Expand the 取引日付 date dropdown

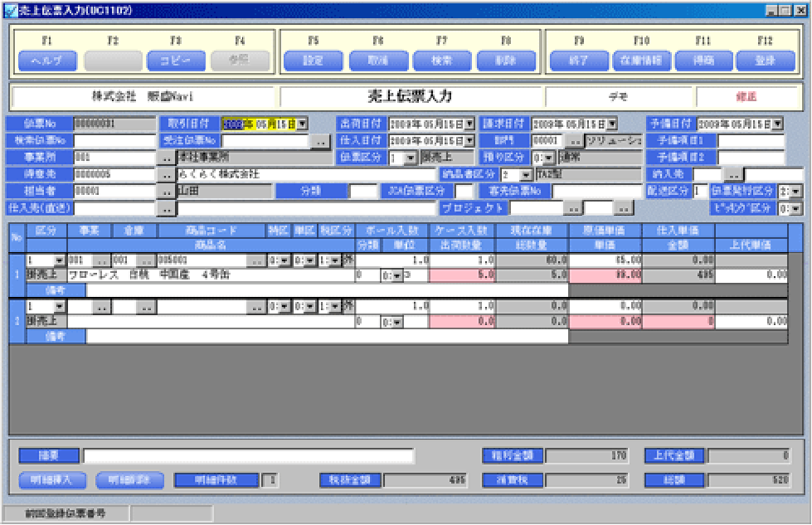tap(303, 124)
